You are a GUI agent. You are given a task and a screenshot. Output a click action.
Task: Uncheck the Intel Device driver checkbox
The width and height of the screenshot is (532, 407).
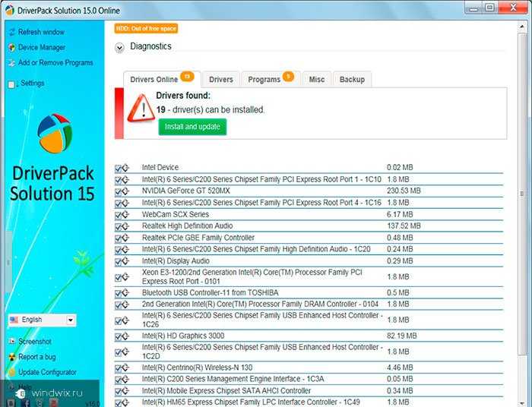click(118, 169)
